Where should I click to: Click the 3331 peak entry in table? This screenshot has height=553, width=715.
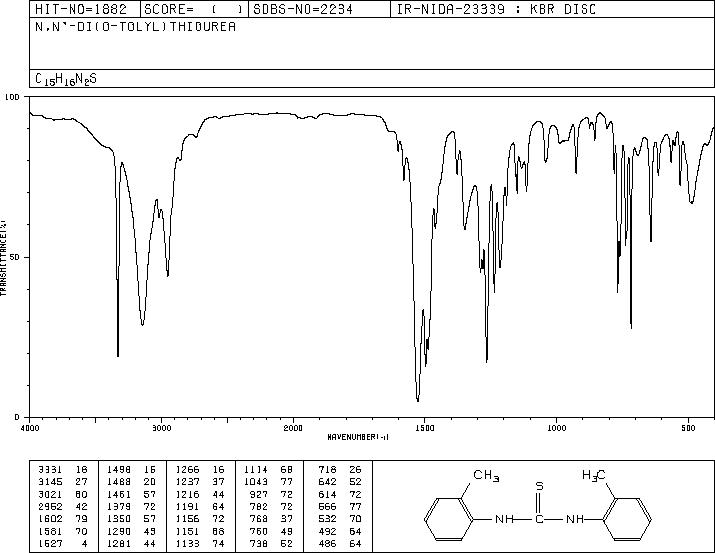pyautogui.click(x=62, y=470)
